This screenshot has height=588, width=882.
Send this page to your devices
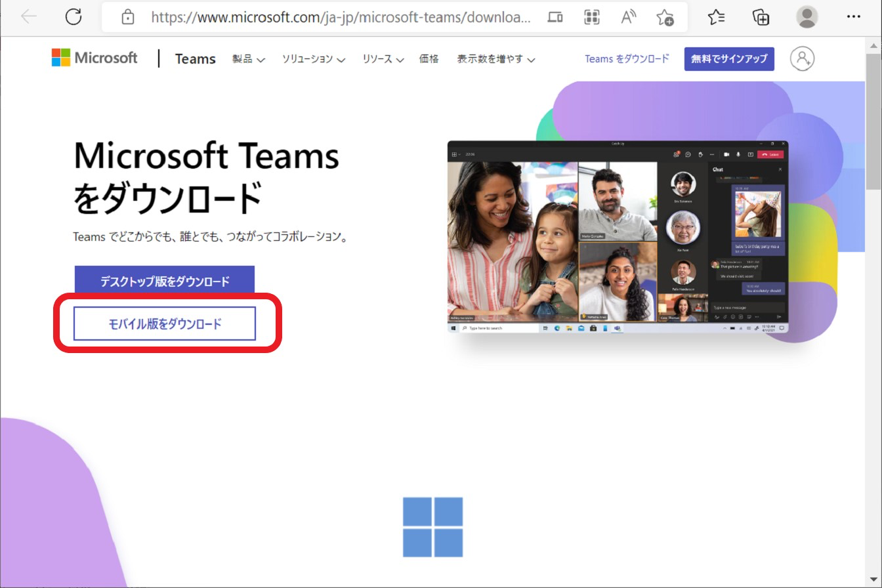[555, 17]
